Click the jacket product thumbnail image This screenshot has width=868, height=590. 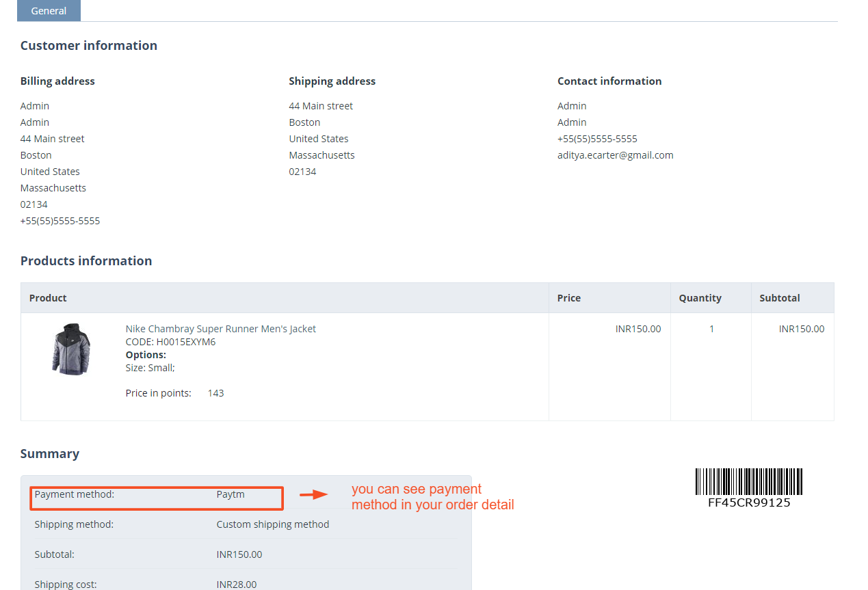[71, 349]
